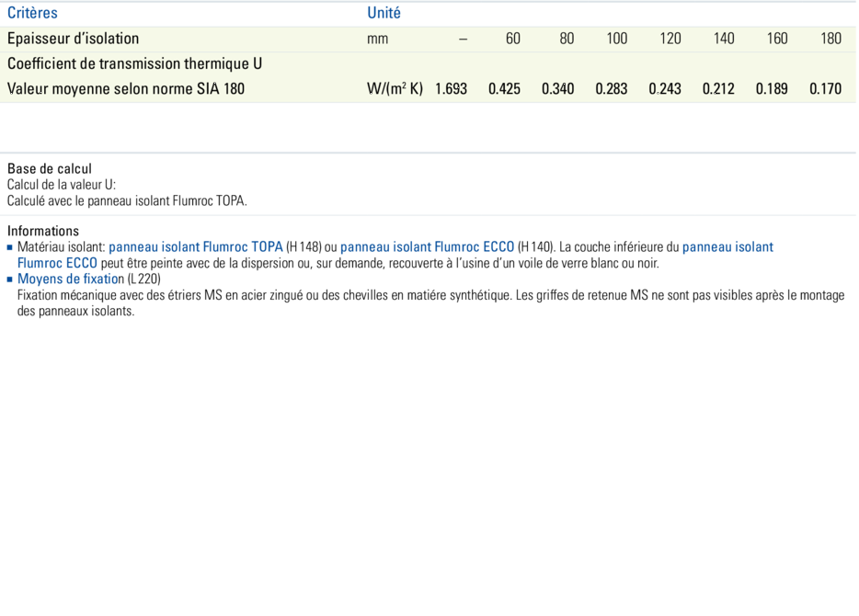Click the Moyens de fixation link
Image resolution: width=859 pixels, height=616 pixels.
[71, 279]
